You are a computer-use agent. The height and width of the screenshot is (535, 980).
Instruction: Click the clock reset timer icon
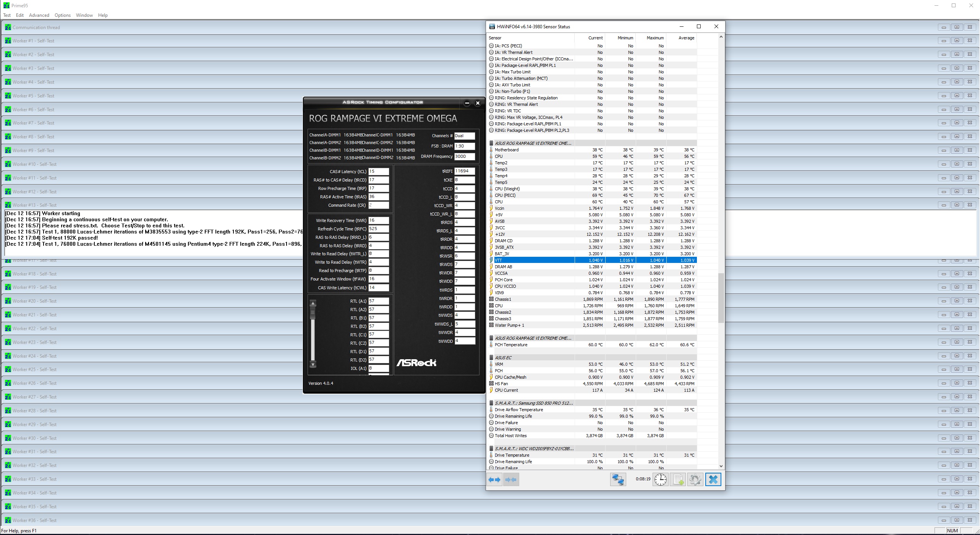[660, 480]
